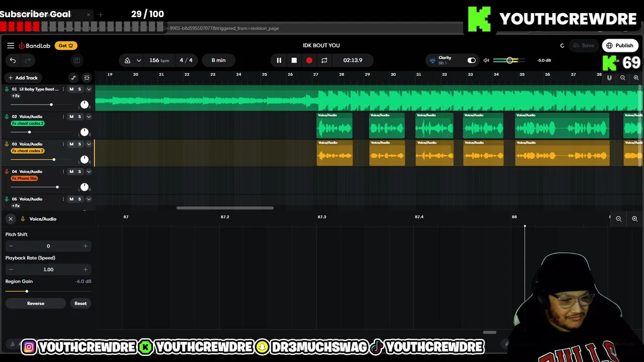Toggle the snap magnet icon

(x=609, y=78)
